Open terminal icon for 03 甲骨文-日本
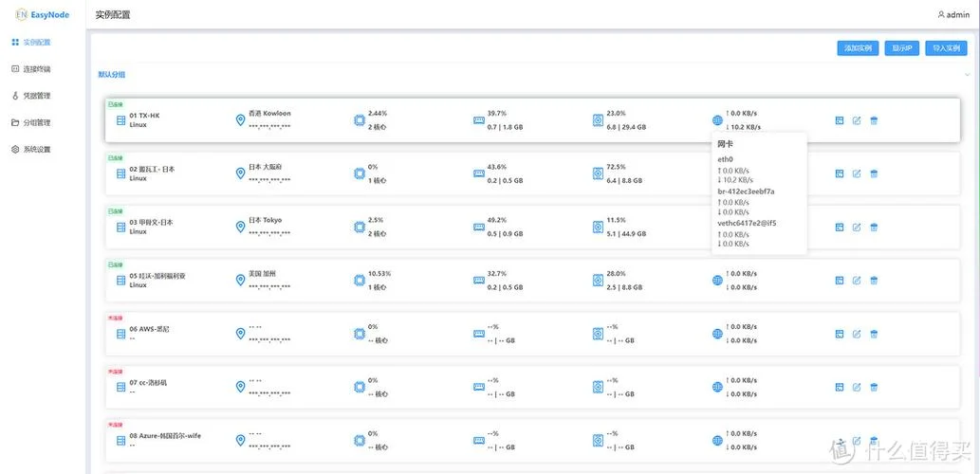980x474 pixels. 840,228
